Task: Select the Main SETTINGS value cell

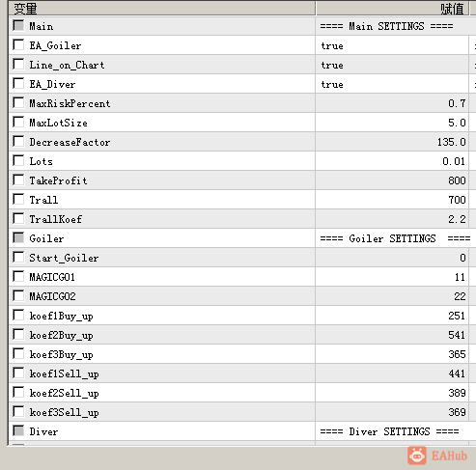Action: [x=396, y=26]
